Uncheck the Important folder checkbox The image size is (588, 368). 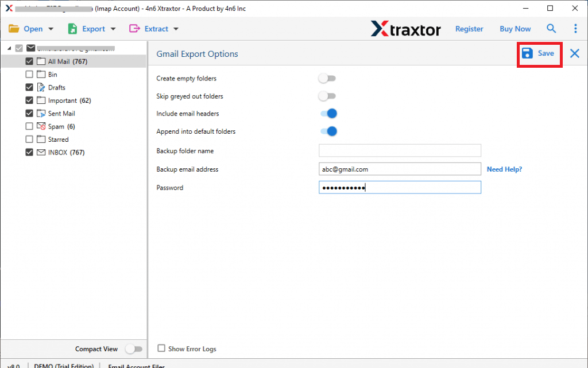tap(29, 100)
